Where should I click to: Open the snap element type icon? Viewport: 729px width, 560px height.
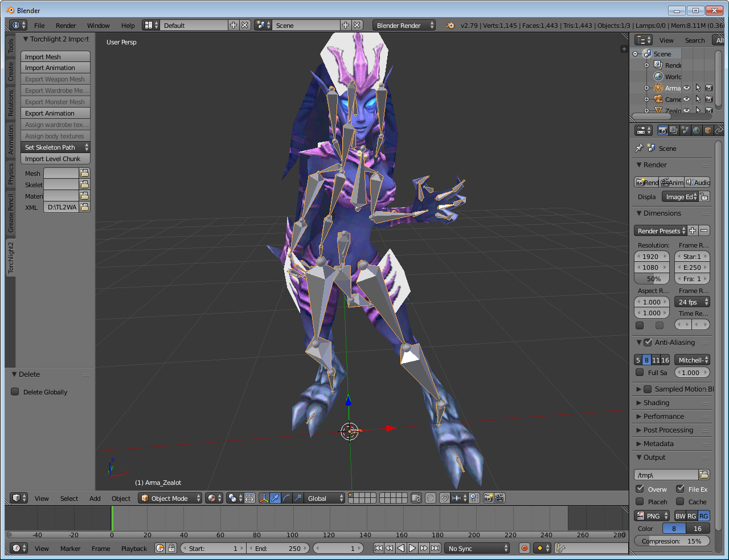459,498
